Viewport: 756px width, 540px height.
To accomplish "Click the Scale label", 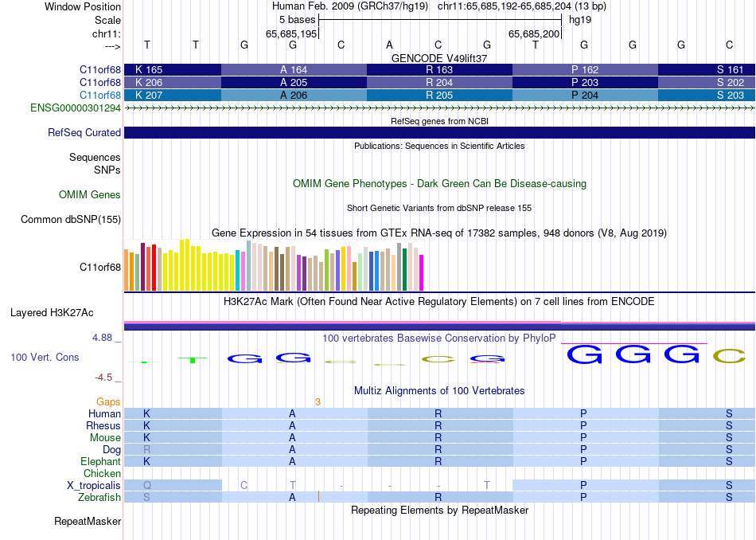I will pyautogui.click(x=107, y=20).
